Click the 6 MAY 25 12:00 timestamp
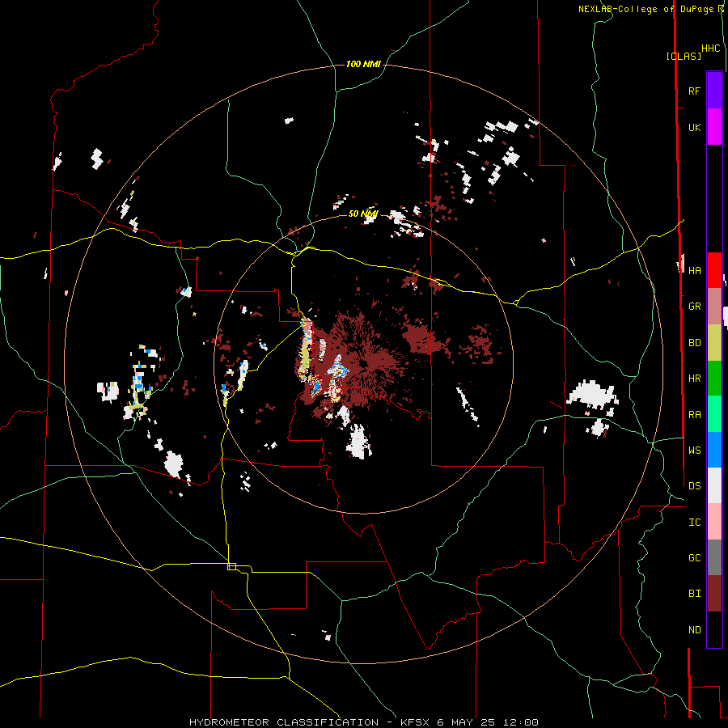Viewport: 728px width, 728px height. 488,722
